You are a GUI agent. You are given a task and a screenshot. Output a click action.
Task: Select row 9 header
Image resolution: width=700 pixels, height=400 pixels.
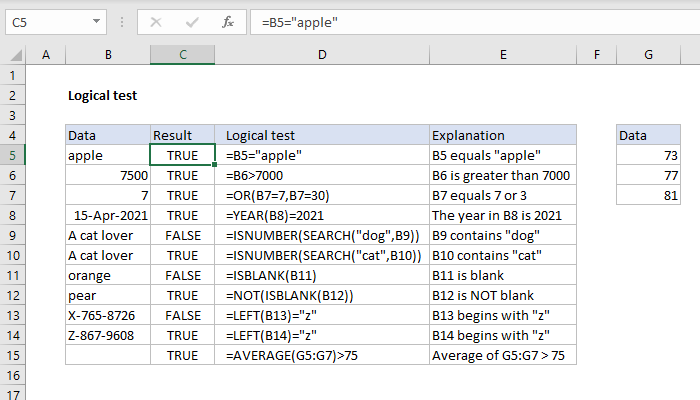13,235
